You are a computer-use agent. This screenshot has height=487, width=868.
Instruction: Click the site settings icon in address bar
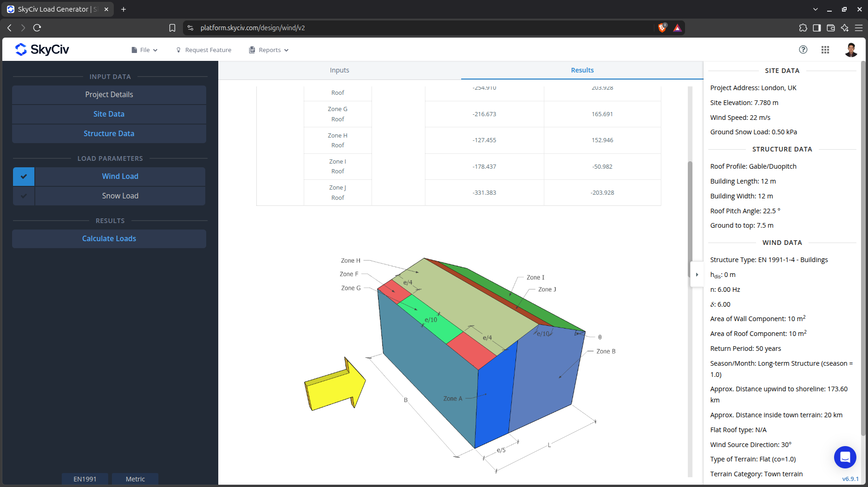coord(190,28)
